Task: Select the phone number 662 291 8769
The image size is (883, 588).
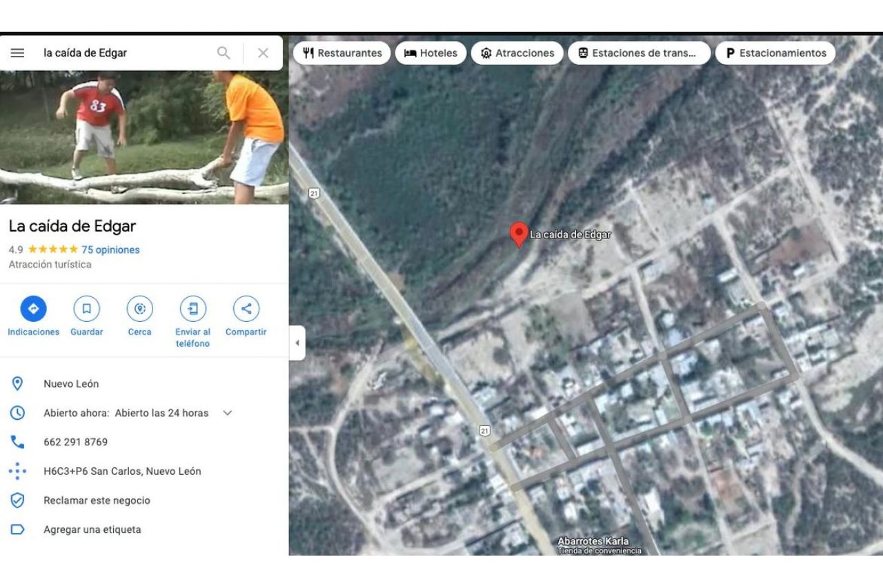Action: click(x=76, y=442)
